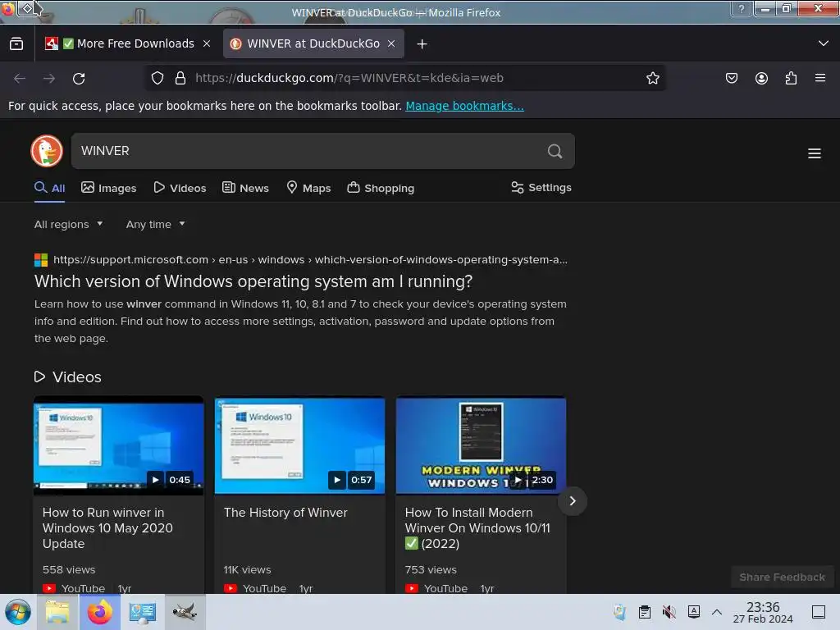Click the site security padlock icon
This screenshot has width=840, height=630.
point(180,78)
